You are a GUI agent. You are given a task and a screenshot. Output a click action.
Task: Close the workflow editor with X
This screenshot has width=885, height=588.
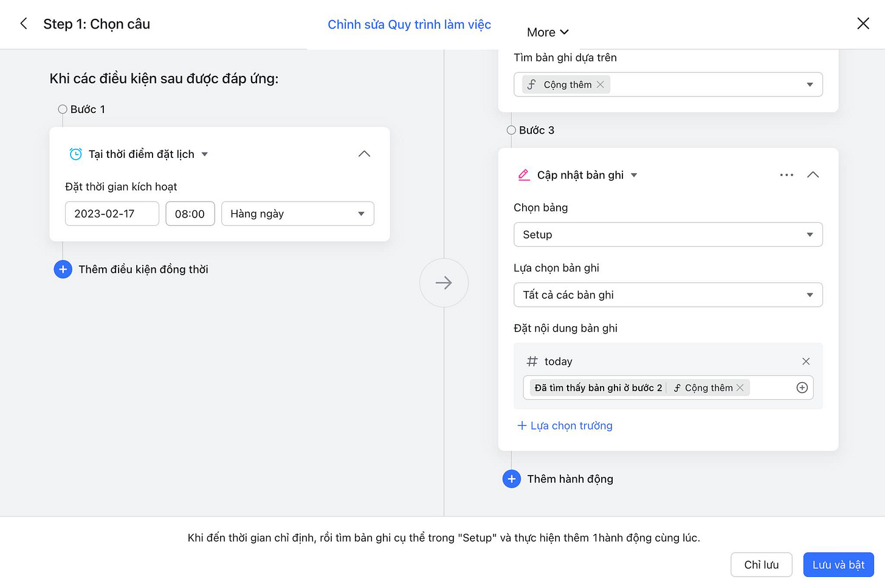point(863,24)
